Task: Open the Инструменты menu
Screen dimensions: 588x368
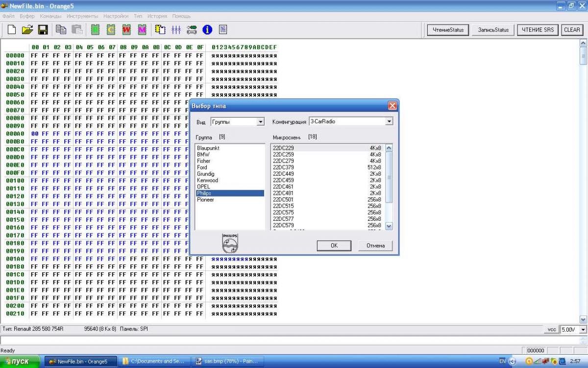Action: point(83,16)
